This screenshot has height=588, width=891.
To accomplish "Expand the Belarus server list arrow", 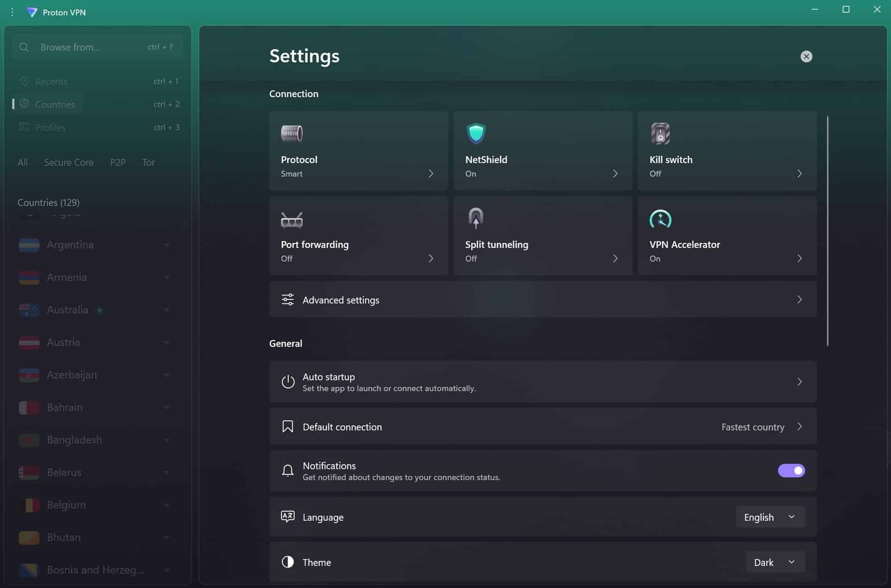I will click(x=166, y=473).
